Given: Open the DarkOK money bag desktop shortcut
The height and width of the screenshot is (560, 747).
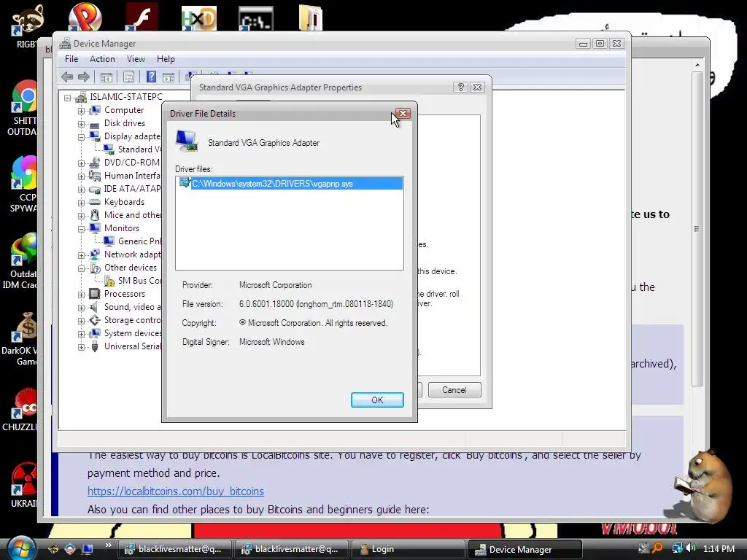Looking at the screenshot, I should click(x=24, y=327).
